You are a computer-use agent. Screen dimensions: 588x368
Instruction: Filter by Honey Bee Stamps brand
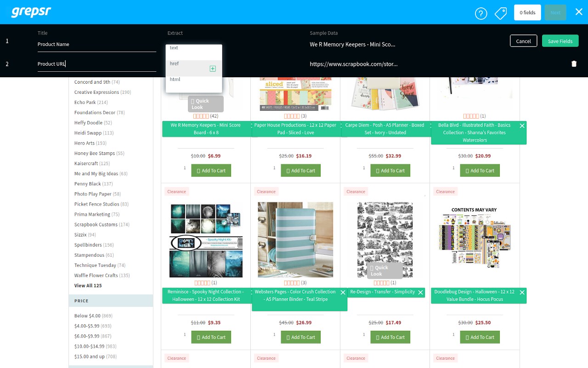(x=99, y=153)
